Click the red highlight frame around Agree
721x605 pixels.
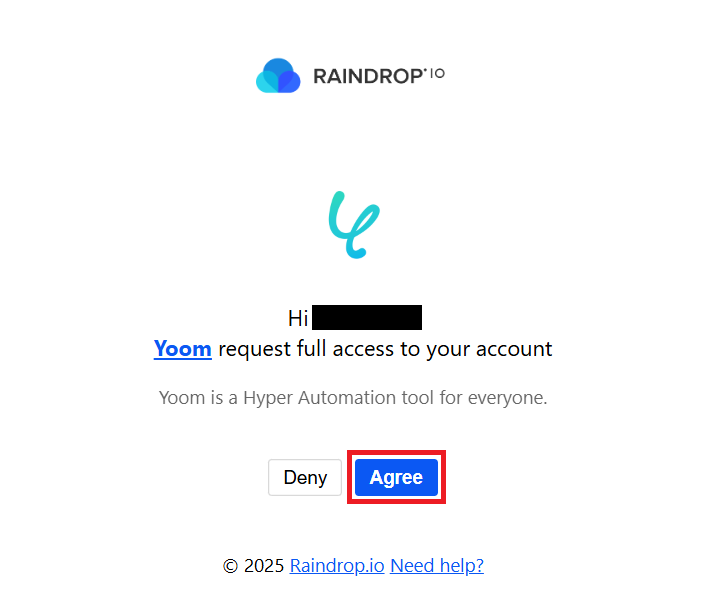tap(396, 477)
